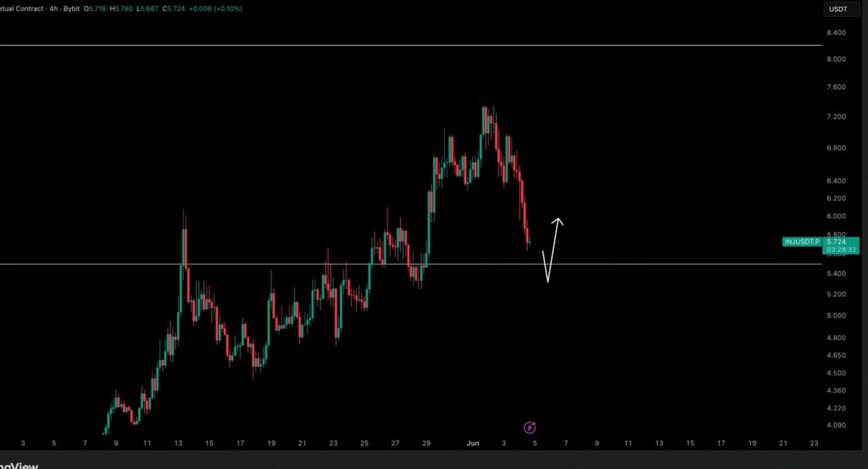Viewport: 868px width, 469px height.
Task: Click the 5.400 price axis label
Action: click(x=836, y=274)
